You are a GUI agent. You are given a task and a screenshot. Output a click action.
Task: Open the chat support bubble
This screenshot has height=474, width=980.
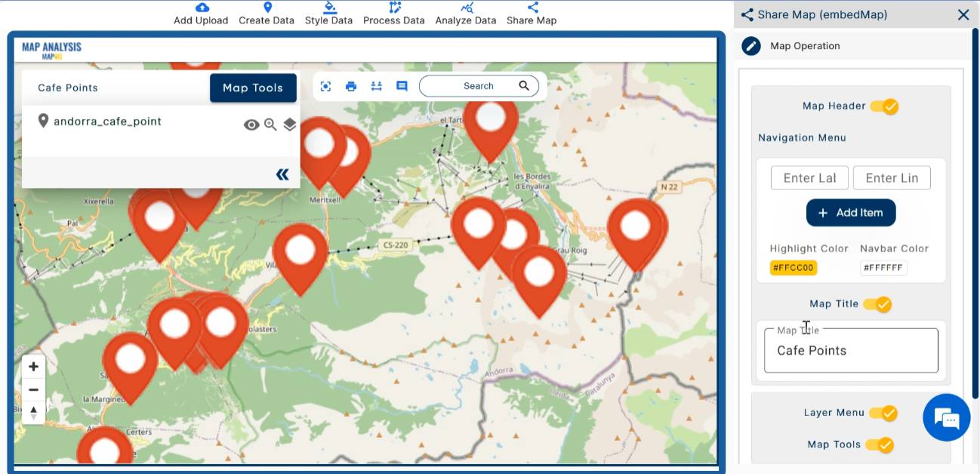click(946, 417)
